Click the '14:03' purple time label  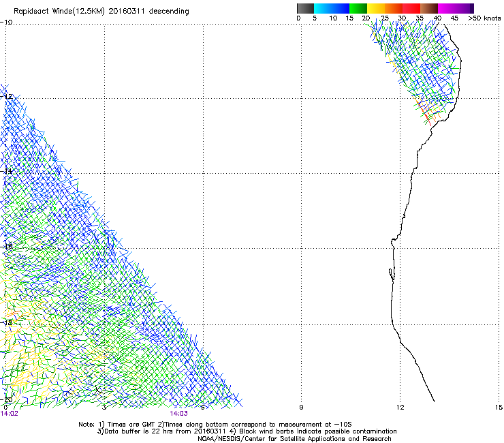coord(178,414)
